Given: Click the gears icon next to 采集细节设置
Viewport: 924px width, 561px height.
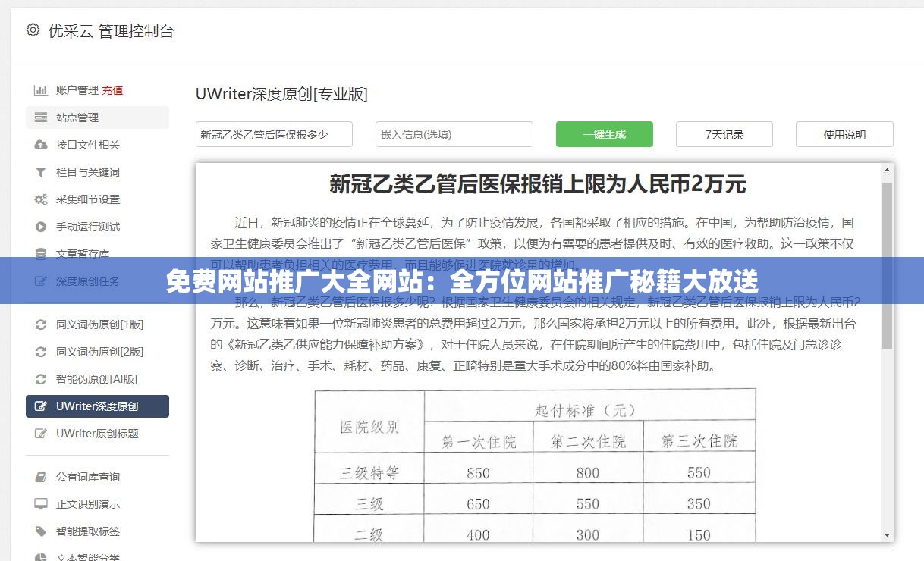Looking at the screenshot, I should tap(41, 199).
